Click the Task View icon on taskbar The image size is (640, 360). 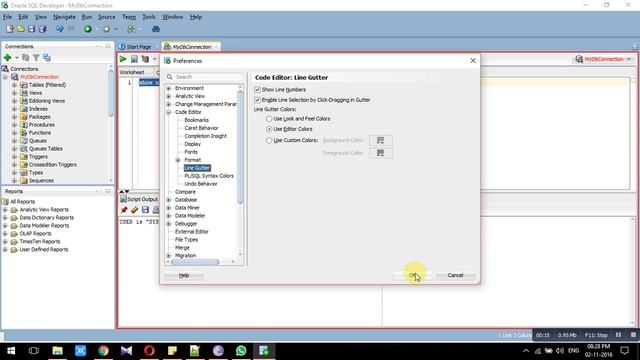point(34,351)
